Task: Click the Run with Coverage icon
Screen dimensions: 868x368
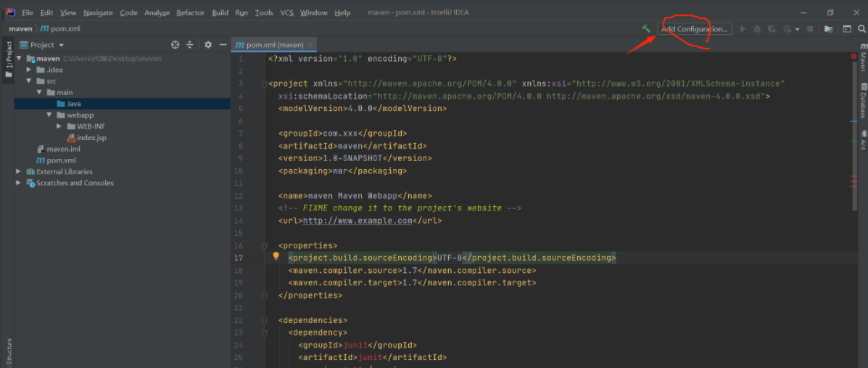Action: coord(771,29)
